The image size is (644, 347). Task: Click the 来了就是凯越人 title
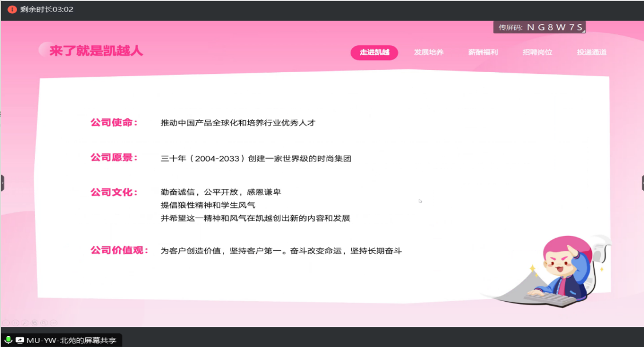click(96, 51)
